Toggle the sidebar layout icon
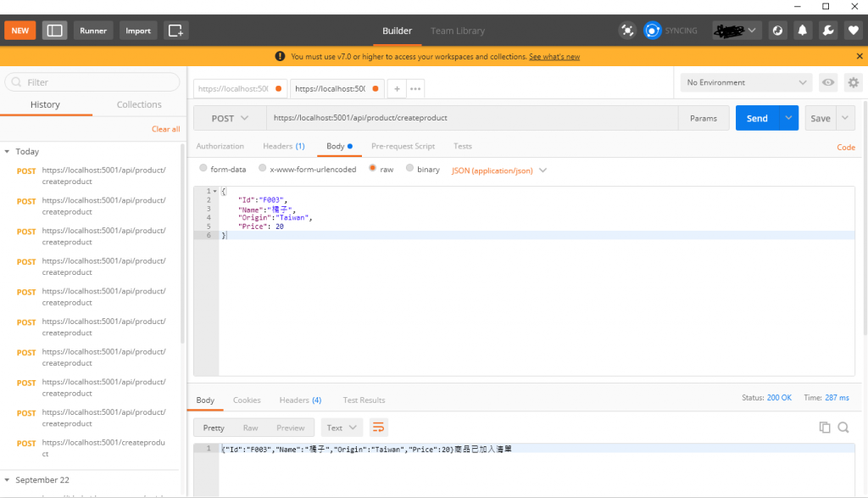Viewport: 868px width, 498px height. tap(54, 31)
